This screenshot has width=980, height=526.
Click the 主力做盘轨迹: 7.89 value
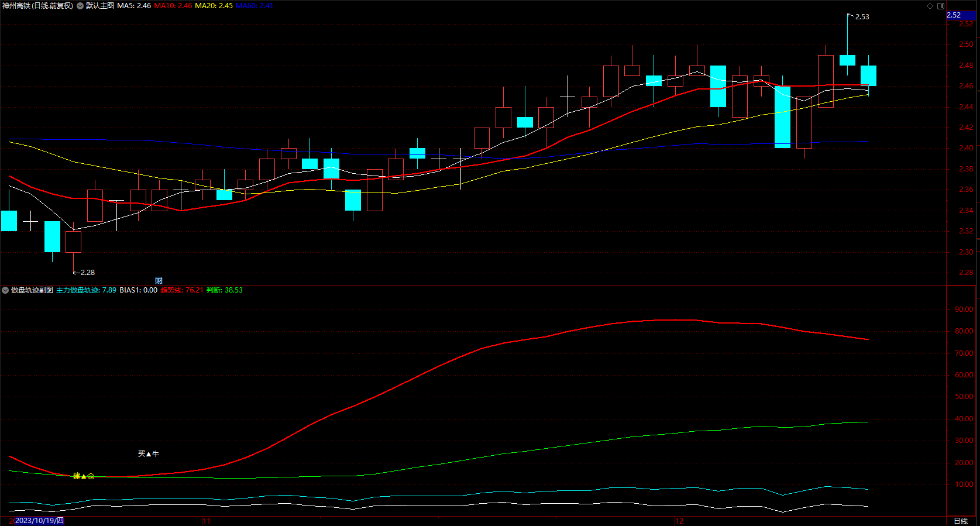[86, 290]
